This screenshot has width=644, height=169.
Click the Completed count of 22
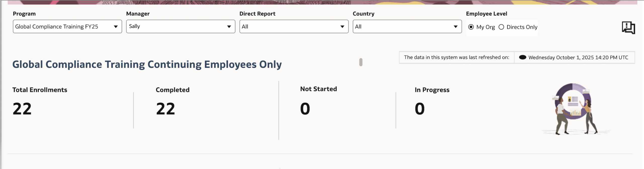pyautogui.click(x=166, y=109)
